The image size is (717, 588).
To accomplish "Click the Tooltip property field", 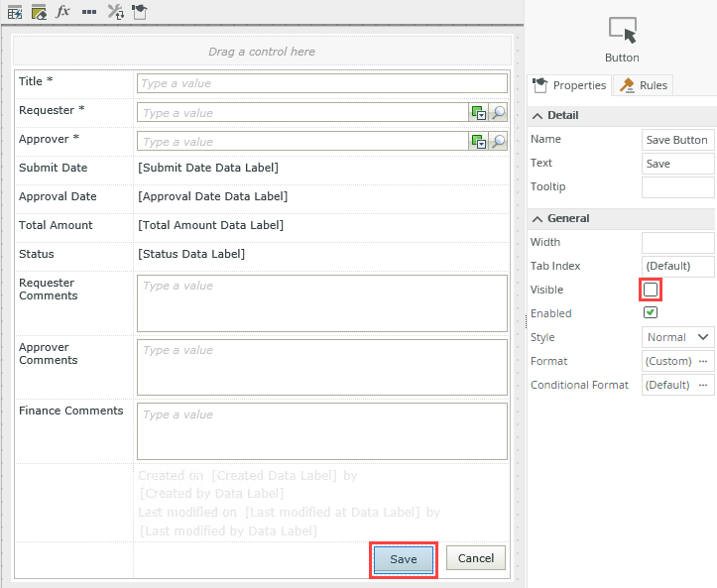I will [x=677, y=187].
